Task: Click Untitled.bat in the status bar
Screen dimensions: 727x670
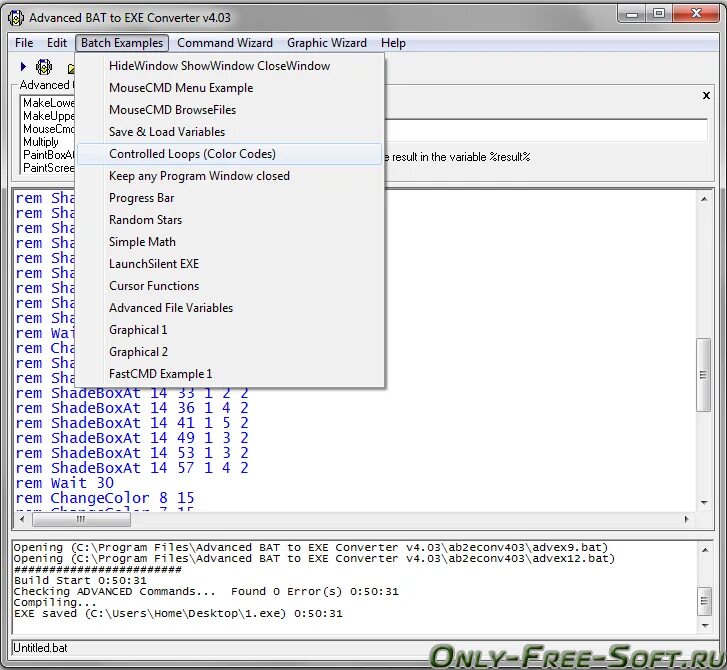Action: 40,648
